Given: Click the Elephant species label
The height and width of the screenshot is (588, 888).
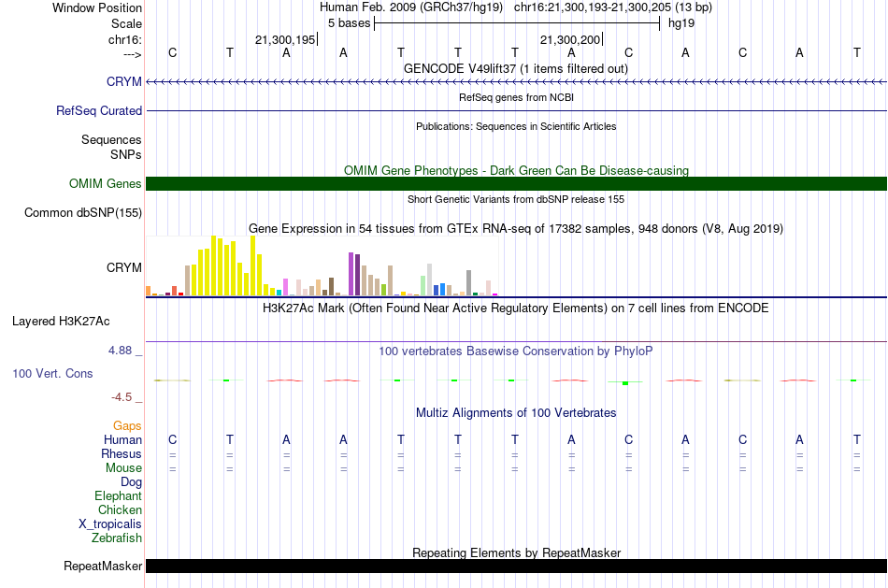Looking at the screenshot, I should pyautogui.click(x=118, y=495).
